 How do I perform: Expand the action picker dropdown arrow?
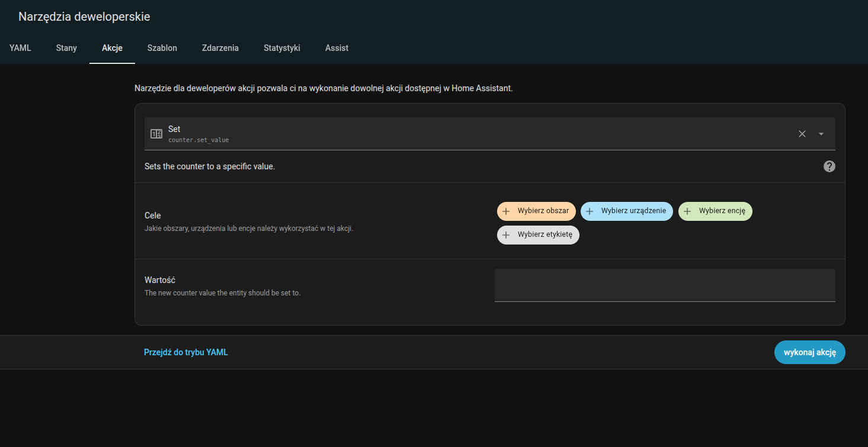pos(821,134)
